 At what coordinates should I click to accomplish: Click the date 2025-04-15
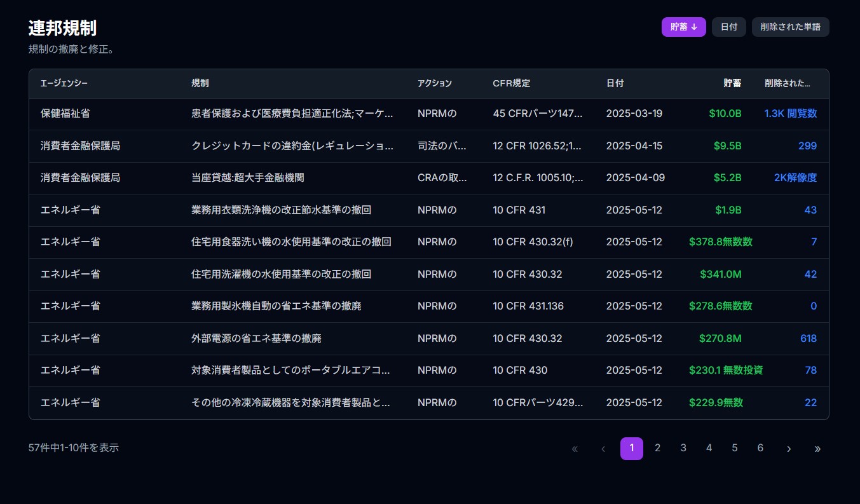[x=634, y=146]
